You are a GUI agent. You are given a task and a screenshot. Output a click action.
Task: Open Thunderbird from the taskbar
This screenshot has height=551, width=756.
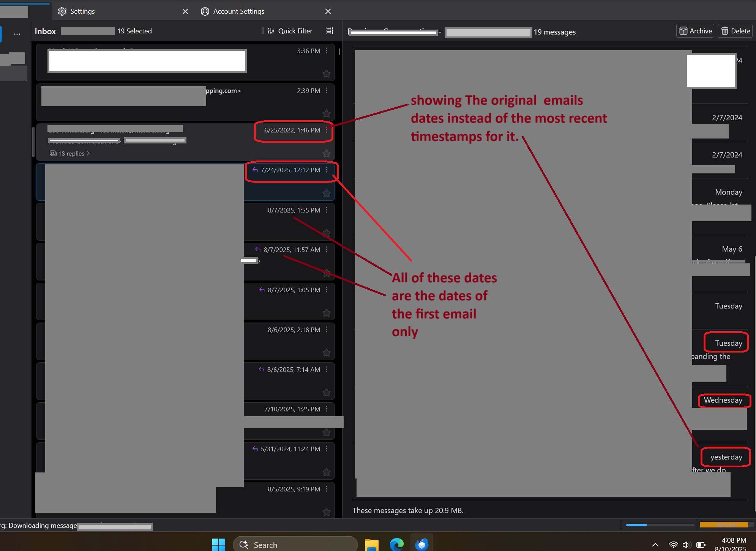pyautogui.click(x=421, y=545)
